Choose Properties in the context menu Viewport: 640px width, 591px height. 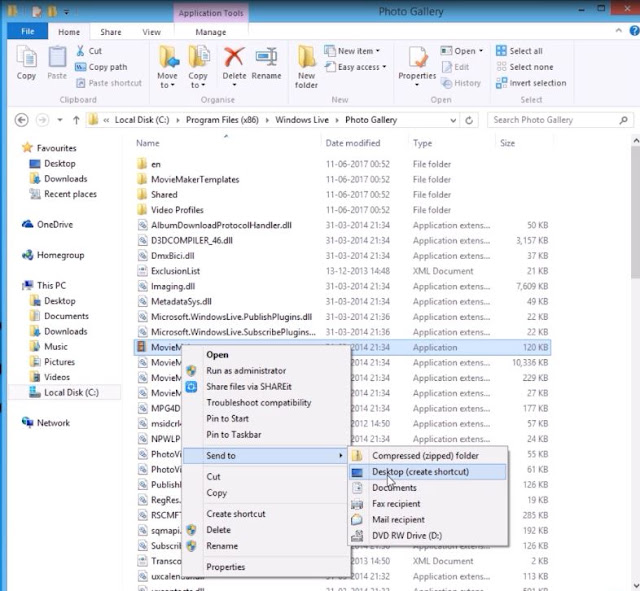[225, 567]
